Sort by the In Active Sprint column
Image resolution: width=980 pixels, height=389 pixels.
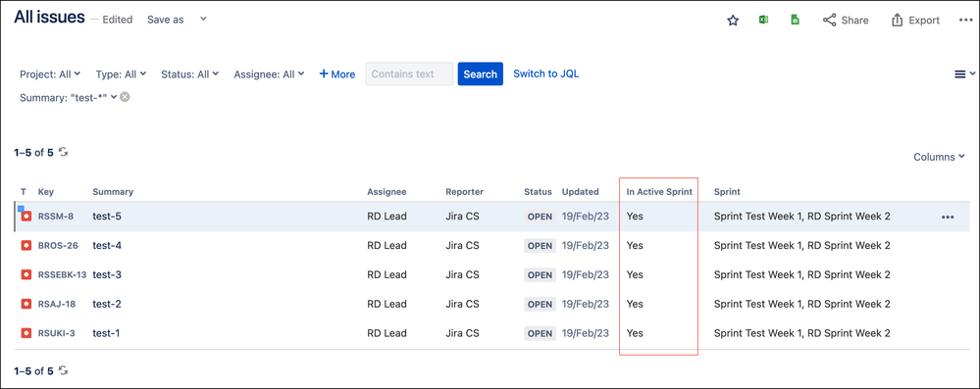pos(659,192)
